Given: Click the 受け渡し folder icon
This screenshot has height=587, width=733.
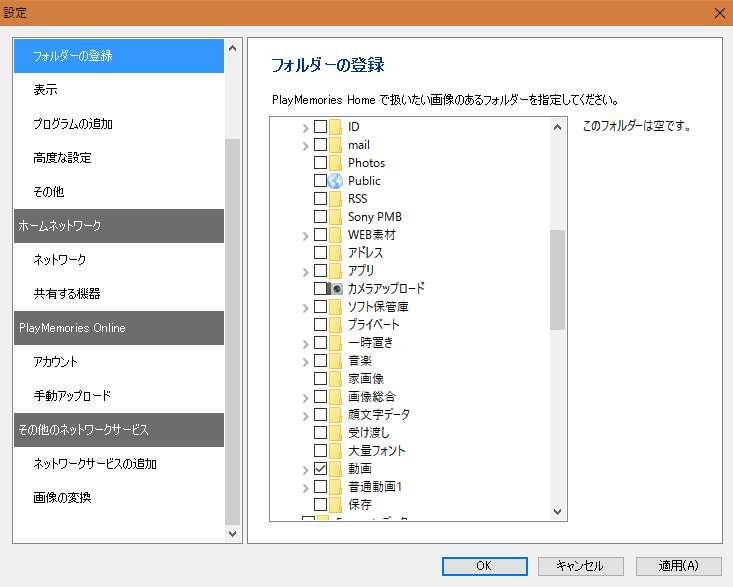Looking at the screenshot, I should (x=335, y=433).
